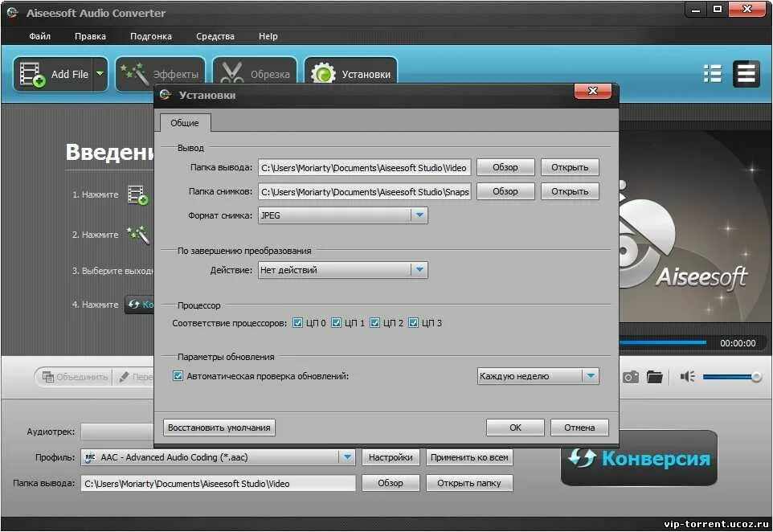Click the snapshot camera icon

point(631,377)
